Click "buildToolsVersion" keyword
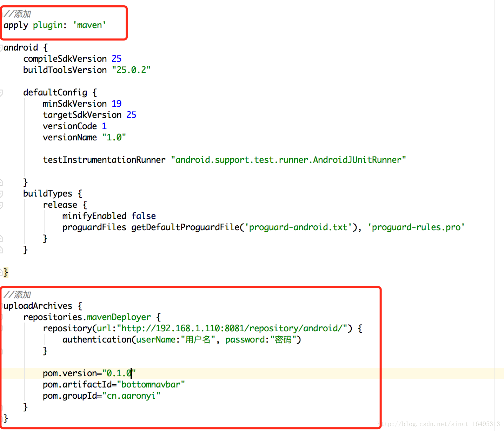 (65, 70)
